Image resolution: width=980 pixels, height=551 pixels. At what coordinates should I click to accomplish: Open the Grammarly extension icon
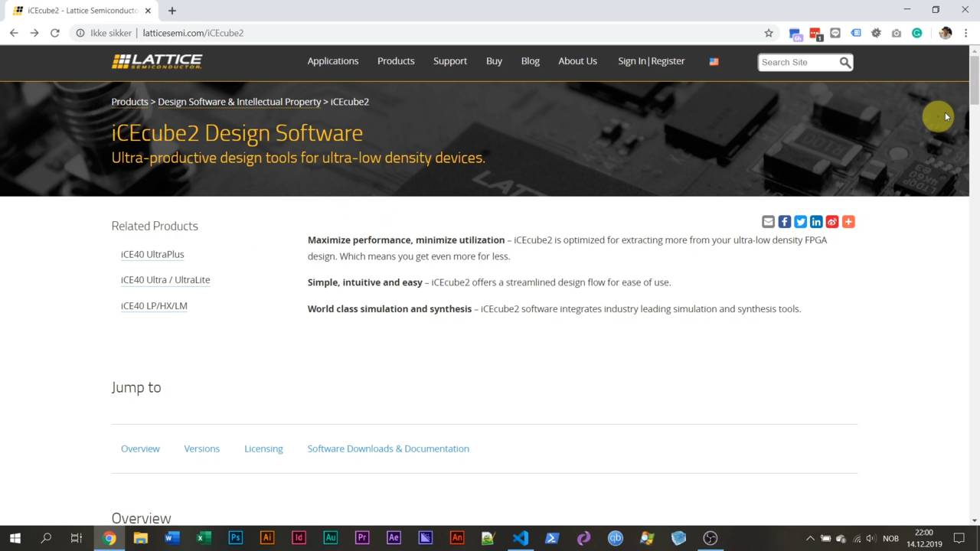916,33
